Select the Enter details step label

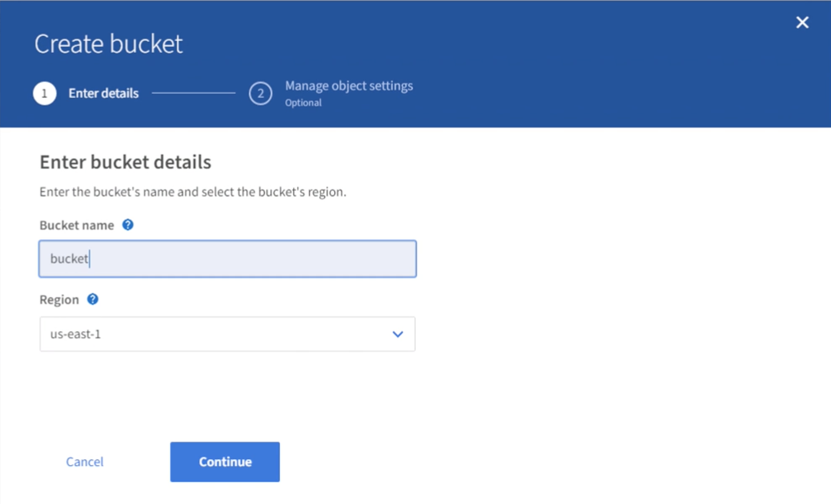point(103,93)
